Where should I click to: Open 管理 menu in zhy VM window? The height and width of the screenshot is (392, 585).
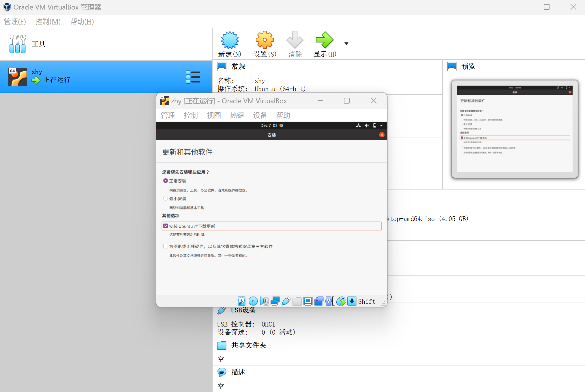(x=168, y=115)
